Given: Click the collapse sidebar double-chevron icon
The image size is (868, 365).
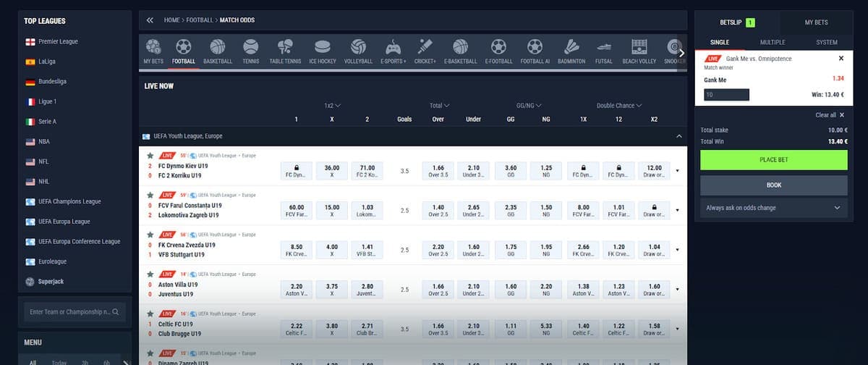Looking at the screenshot, I should click(x=150, y=20).
